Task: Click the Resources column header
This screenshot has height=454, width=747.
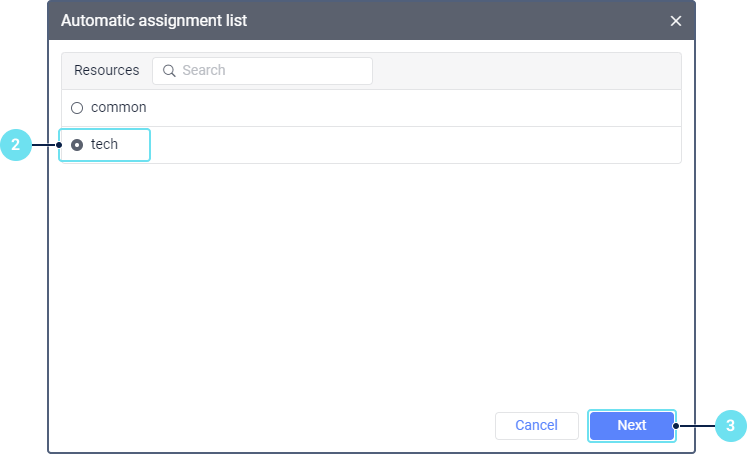Action: tap(107, 71)
